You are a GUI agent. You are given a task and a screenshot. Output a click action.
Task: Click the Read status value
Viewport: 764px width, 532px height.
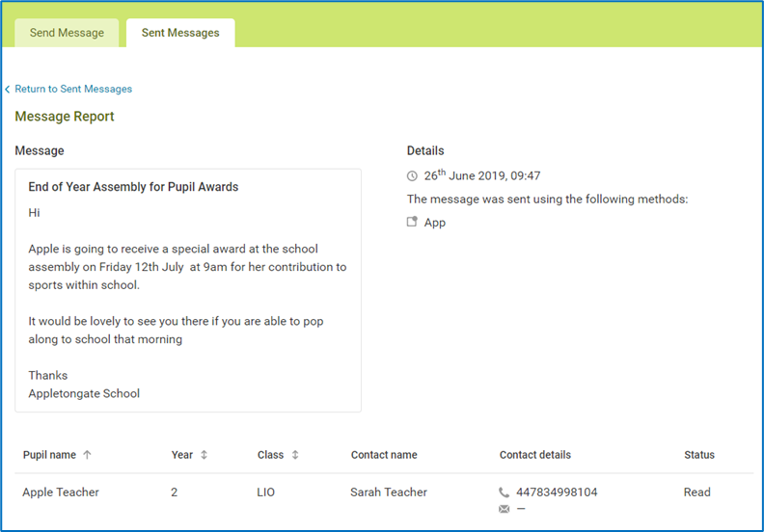(x=696, y=492)
